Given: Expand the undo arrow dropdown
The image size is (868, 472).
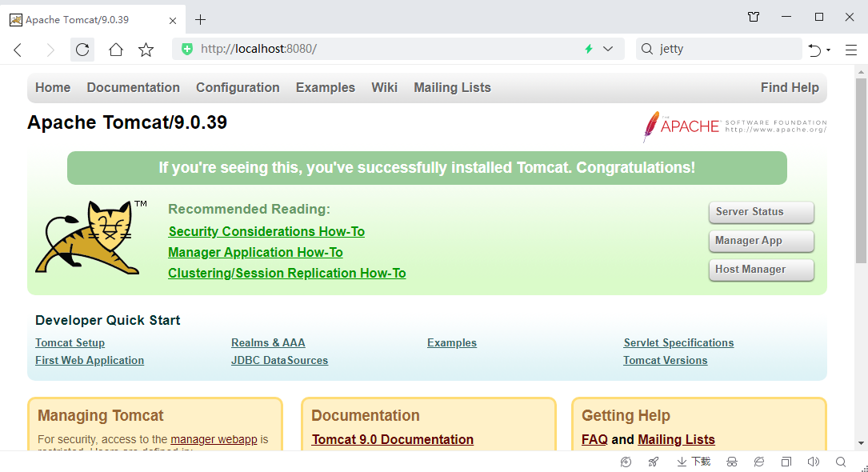Looking at the screenshot, I should point(828,50).
